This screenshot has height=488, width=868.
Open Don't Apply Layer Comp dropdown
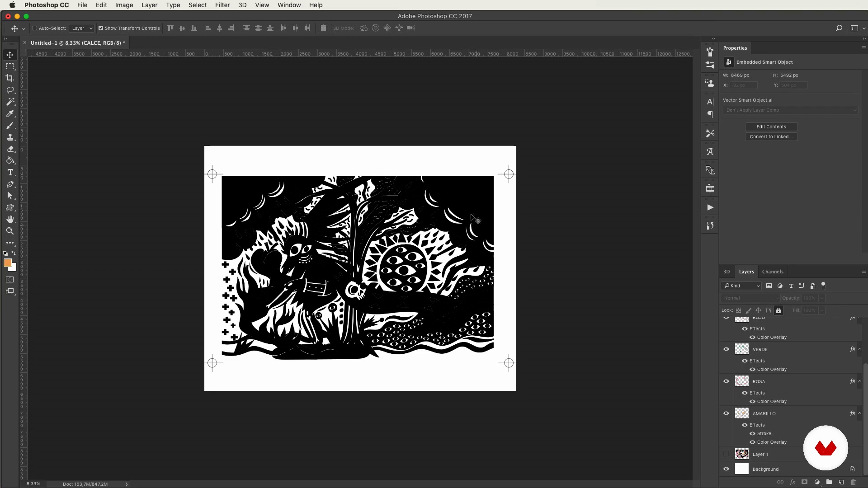[x=790, y=110]
